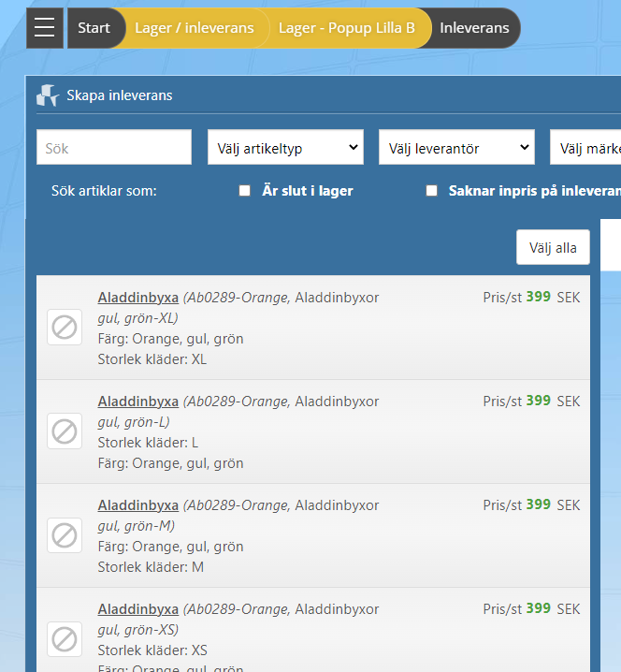The image size is (621, 672).
Task: Open Lager - Popup Lilla B breadcrumb
Action: [x=346, y=28]
